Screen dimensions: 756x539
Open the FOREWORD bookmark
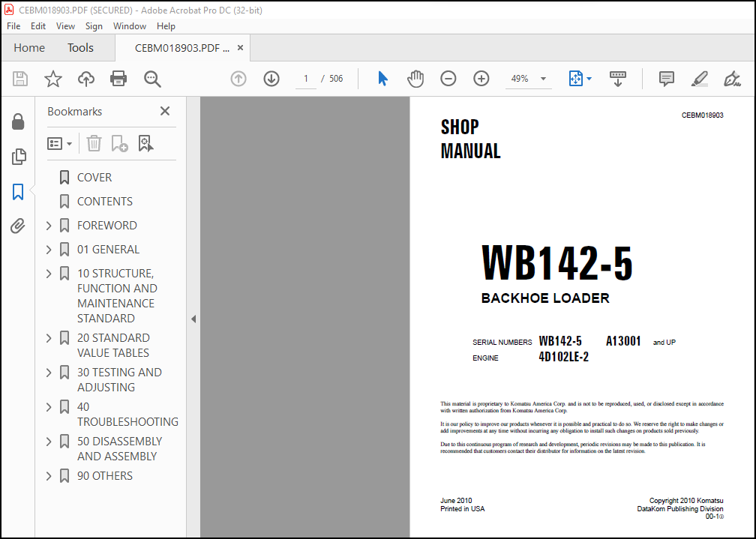point(107,225)
